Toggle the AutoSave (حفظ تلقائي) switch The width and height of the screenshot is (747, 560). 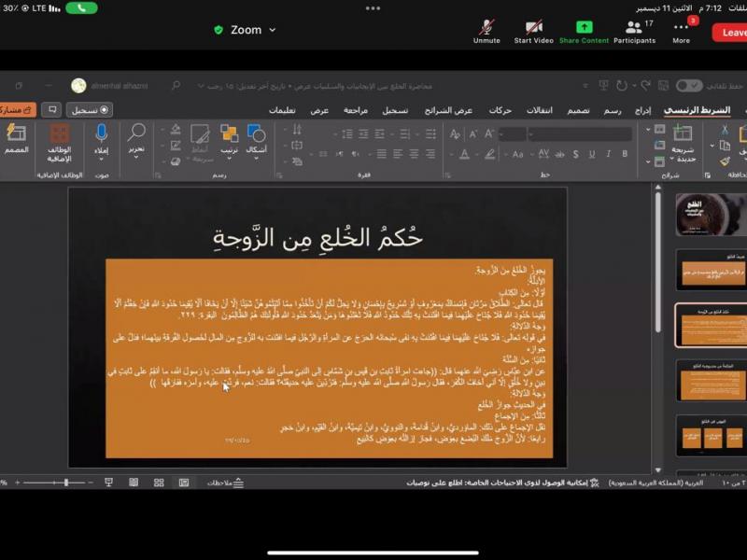(x=689, y=86)
